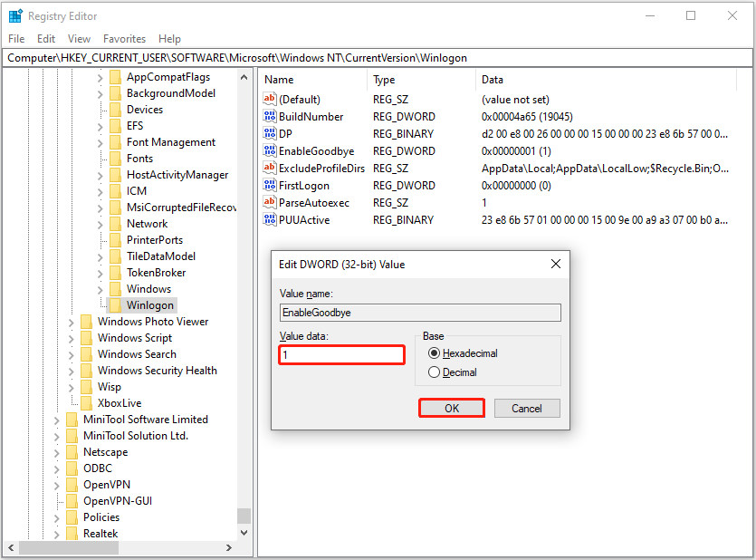Click the tree scroll down arrow

point(244,533)
